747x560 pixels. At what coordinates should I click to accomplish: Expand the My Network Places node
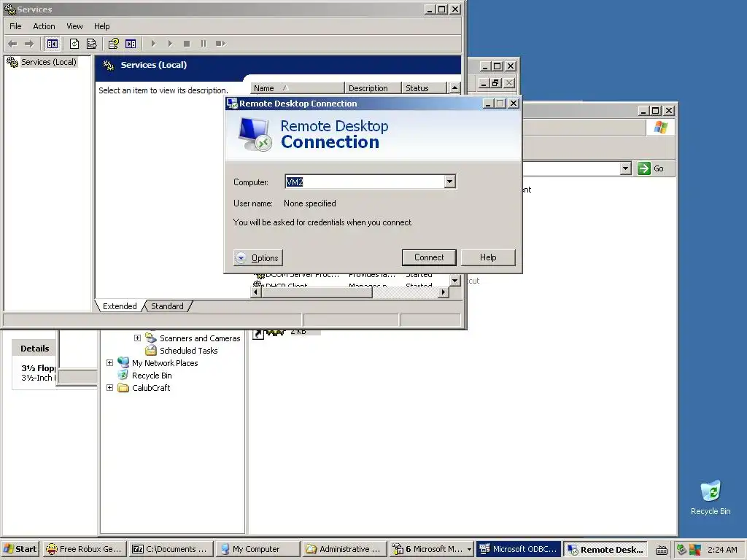(109, 363)
